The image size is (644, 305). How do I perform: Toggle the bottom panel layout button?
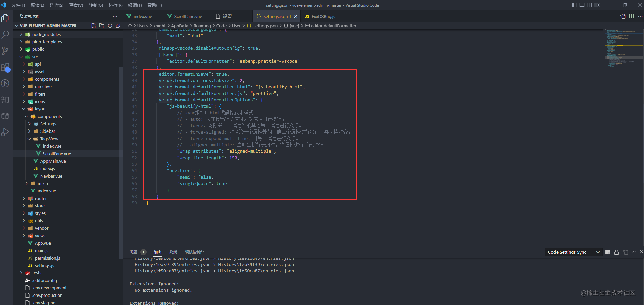[x=582, y=5]
